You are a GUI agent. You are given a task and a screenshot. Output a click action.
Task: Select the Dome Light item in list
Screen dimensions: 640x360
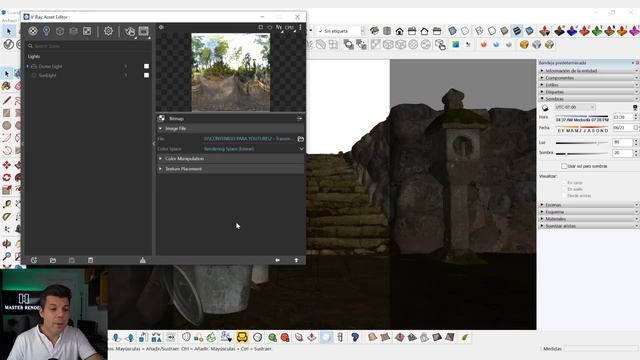tap(50, 66)
